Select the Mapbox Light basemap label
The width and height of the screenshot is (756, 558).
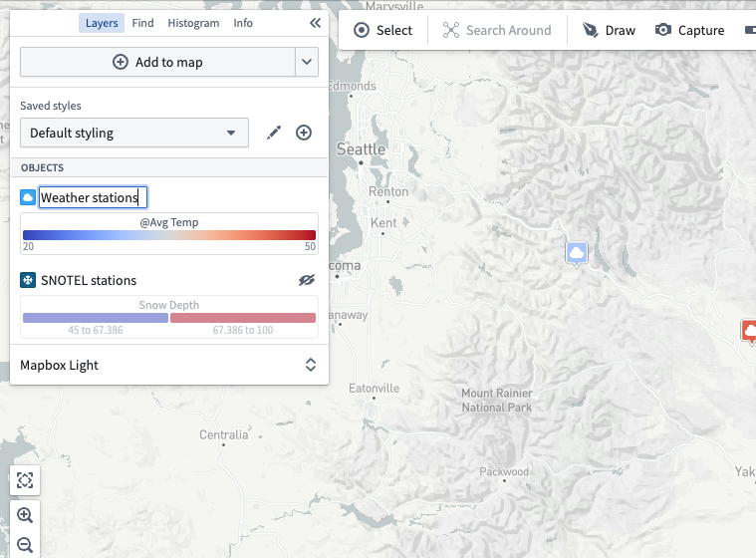pyautogui.click(x=60, y=365)
